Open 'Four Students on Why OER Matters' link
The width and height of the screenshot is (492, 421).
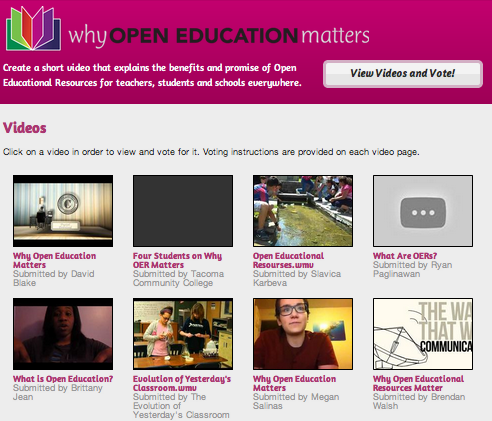click(177, 260)
